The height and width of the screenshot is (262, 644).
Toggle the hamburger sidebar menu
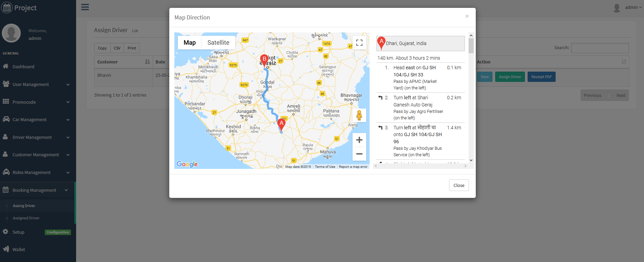(x=85, y=7)
